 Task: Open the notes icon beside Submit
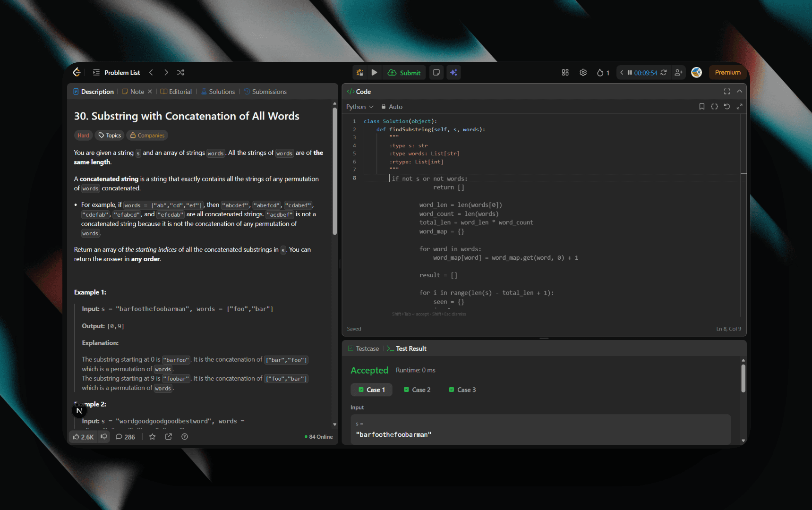(436, 72)
